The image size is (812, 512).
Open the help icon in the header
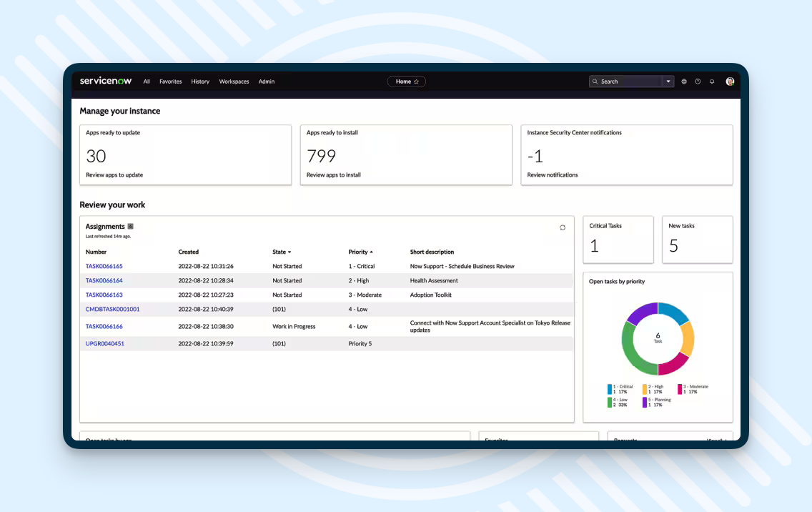(x=698, y=82)
